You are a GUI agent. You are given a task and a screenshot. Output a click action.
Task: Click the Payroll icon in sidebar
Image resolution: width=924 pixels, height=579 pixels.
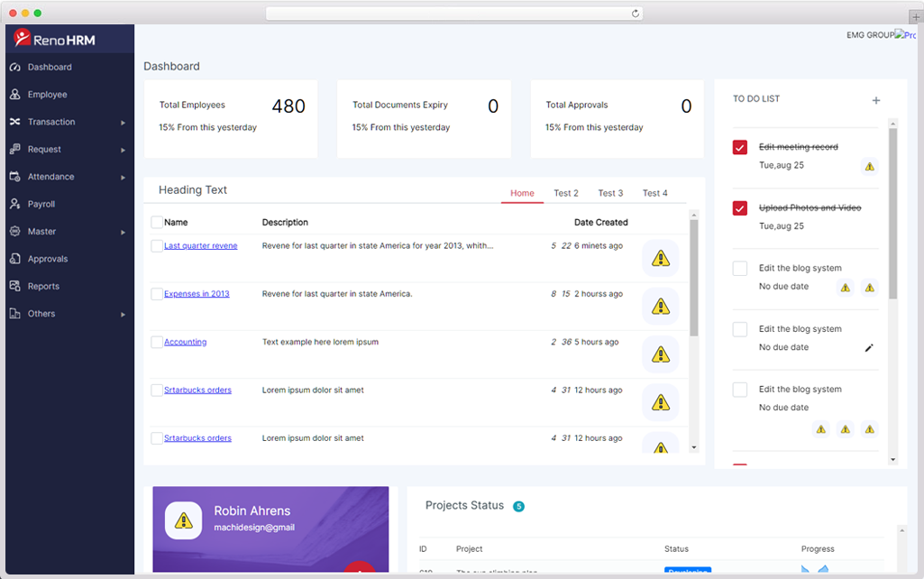pos(14,205)
